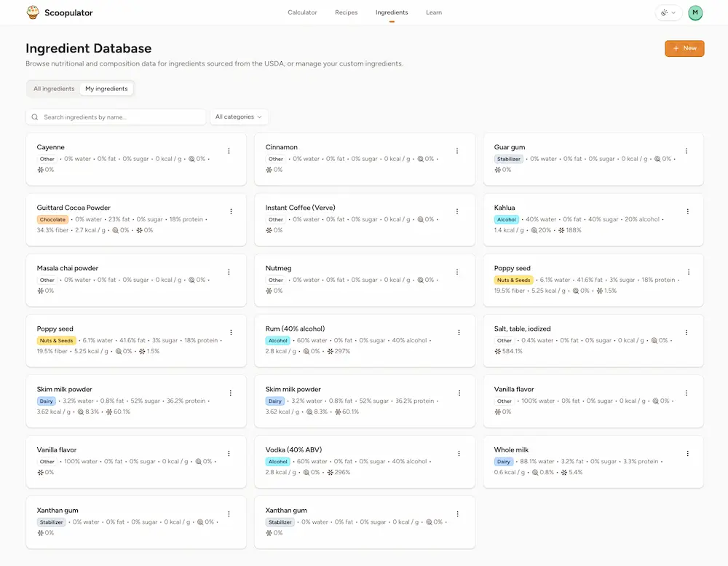This screenshot has width=728, height=566.
Task: Click the more-options icon for Whole milk
Action: click(x=688, y=453)
